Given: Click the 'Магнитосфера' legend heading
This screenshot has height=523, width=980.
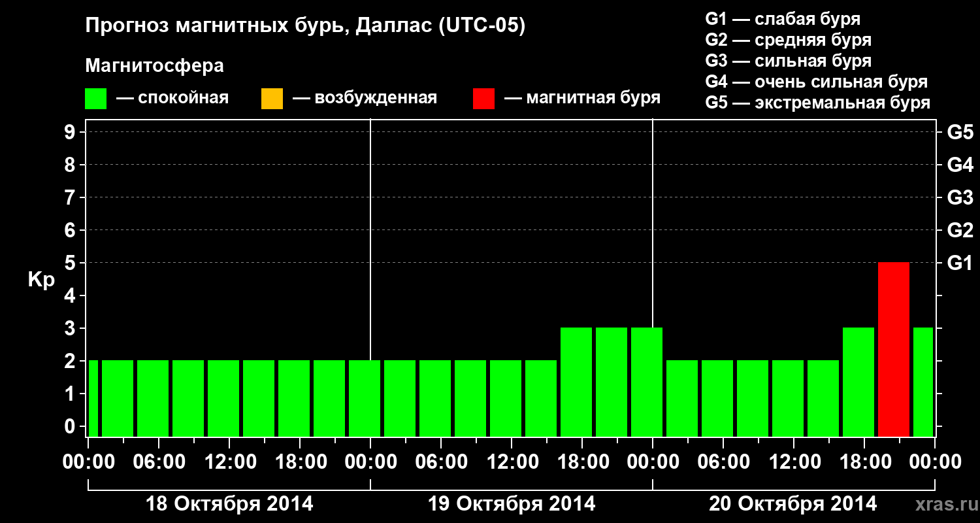Looking at the screenshot, I should (x=154, y=66).
